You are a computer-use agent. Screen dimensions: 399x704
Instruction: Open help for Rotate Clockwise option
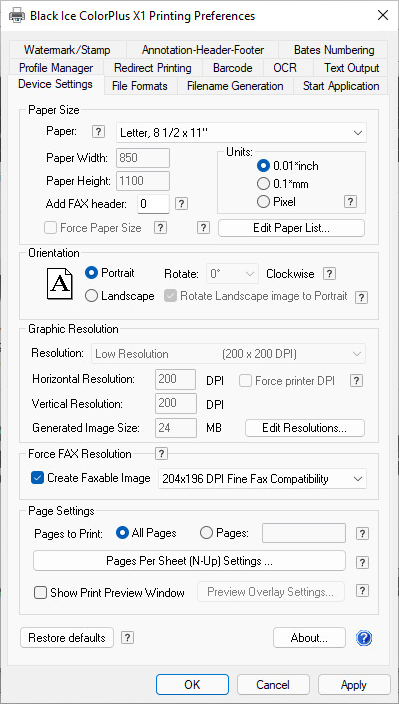coord(329,274)
